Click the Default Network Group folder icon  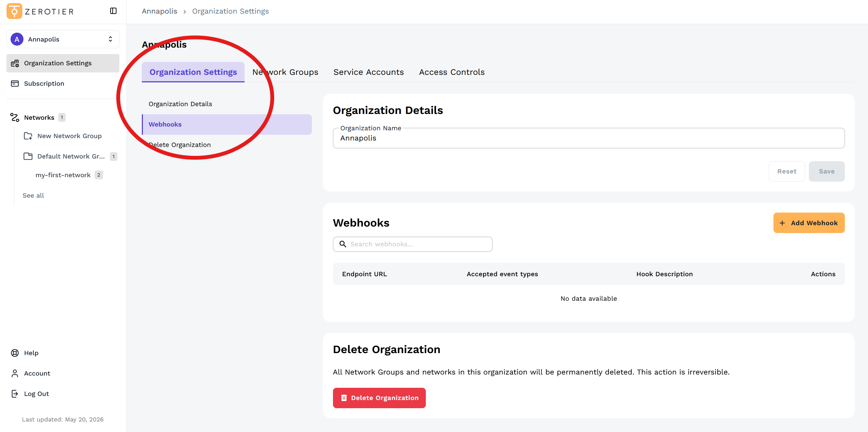[x=28, y=156]
